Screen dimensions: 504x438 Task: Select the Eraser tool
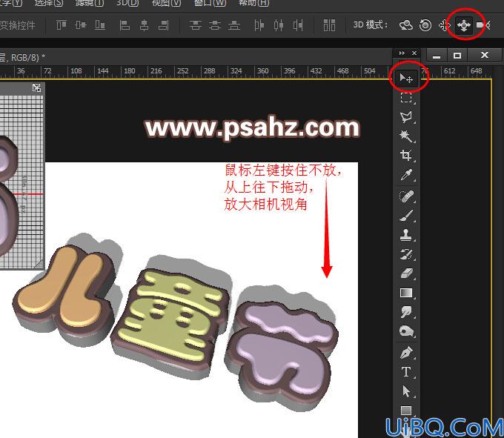(x=406, y=273)
